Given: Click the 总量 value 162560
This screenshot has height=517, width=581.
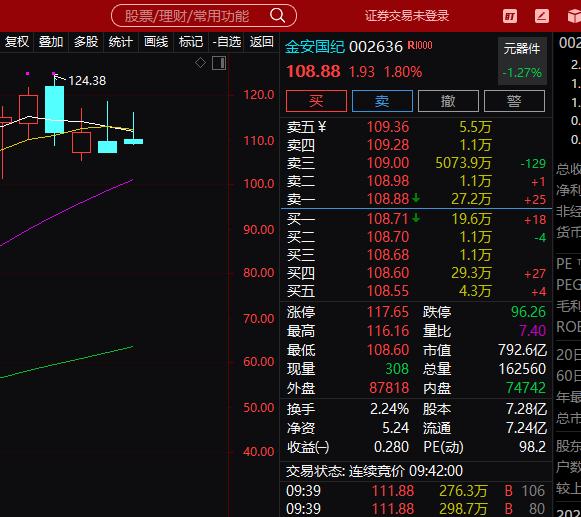Looking at the screenshot, I should point(522,369).
